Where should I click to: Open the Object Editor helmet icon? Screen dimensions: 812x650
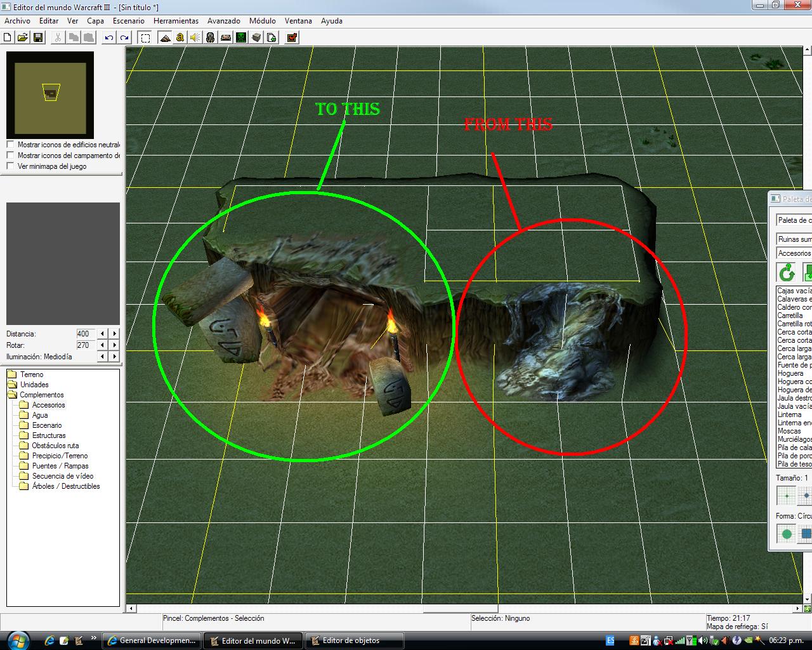tap(210, 37)
